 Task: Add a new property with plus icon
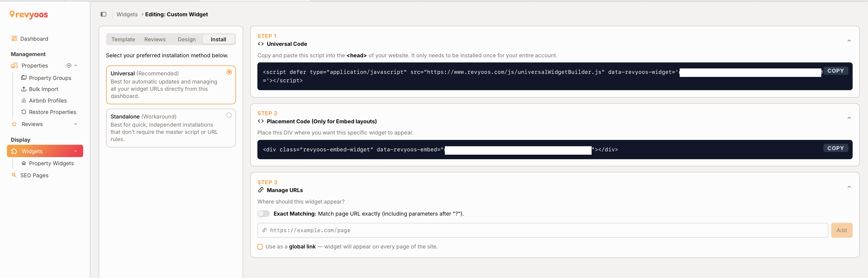coord(69,65)
